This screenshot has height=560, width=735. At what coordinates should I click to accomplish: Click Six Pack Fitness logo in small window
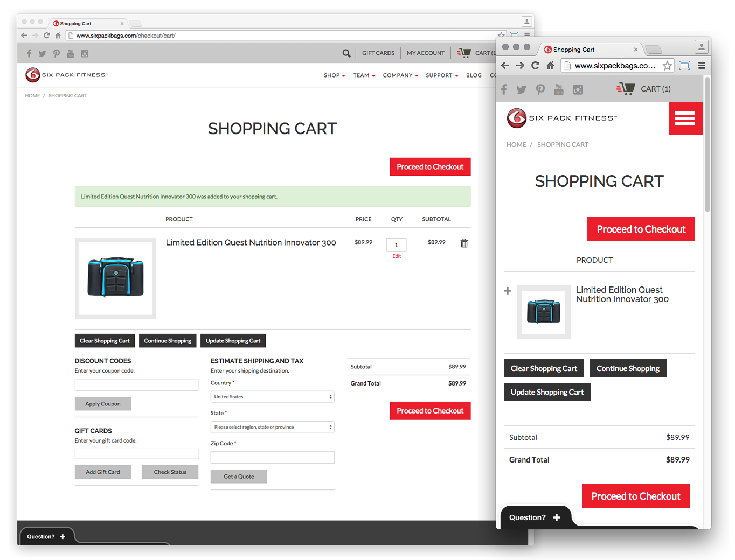[561, 118]
